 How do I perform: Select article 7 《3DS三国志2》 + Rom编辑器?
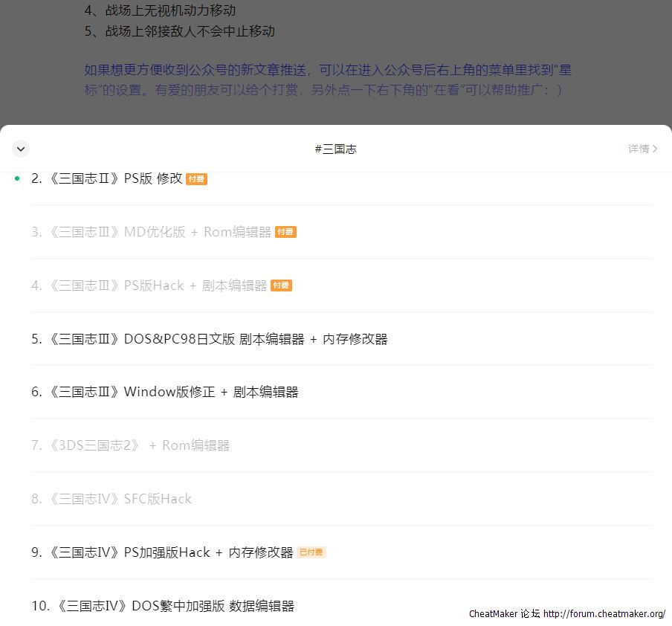click(x=131, y=445)
